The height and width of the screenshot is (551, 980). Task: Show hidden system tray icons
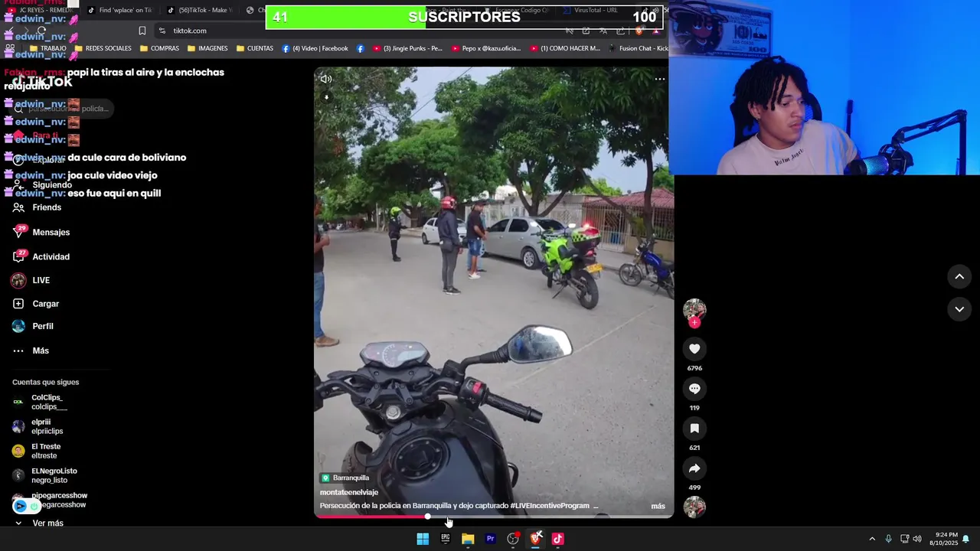(871, 539)
